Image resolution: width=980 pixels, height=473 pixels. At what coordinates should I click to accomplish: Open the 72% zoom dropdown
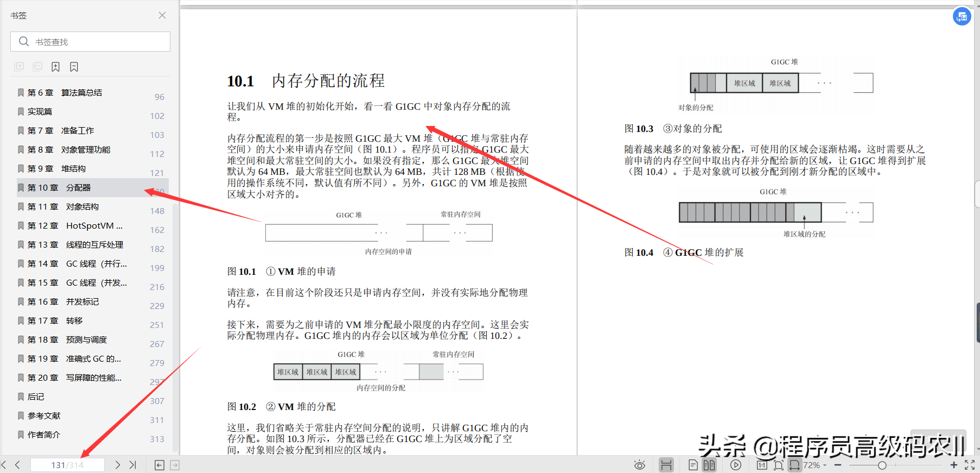pos(814,465)
